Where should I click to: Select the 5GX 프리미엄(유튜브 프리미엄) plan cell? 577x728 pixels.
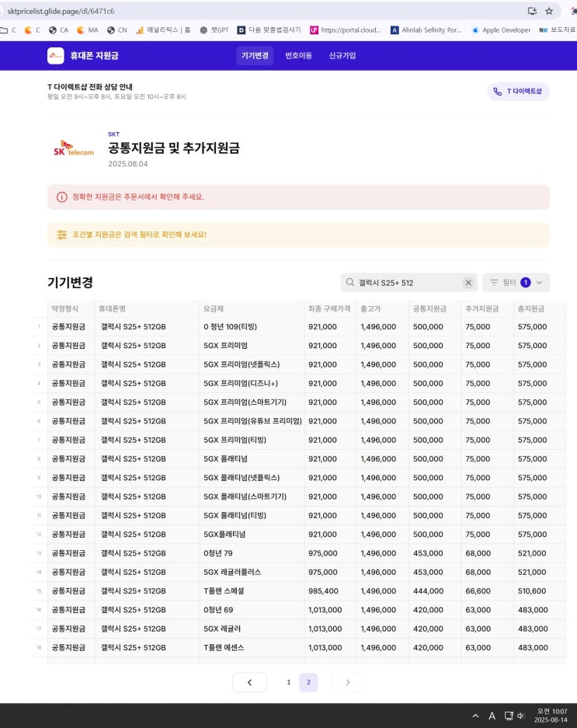point(252,422)
